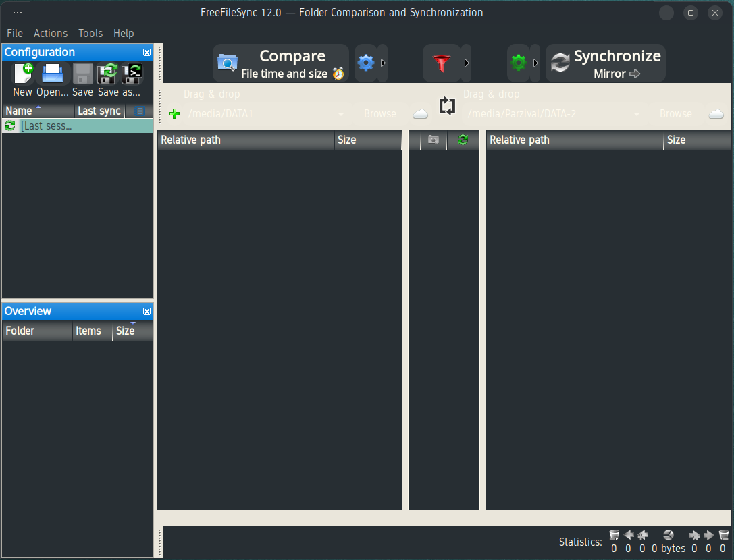Access left-side cloud storage icon

(421, 113)
